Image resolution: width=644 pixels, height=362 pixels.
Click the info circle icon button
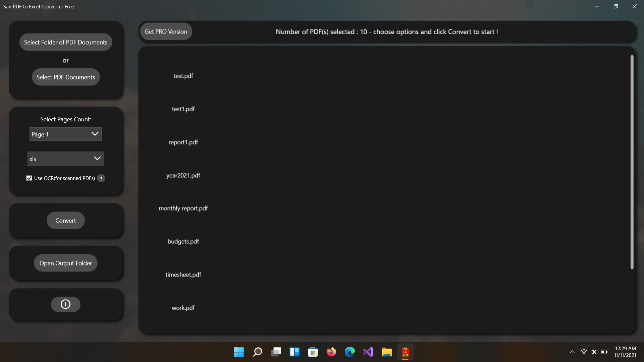pos(65,304)
